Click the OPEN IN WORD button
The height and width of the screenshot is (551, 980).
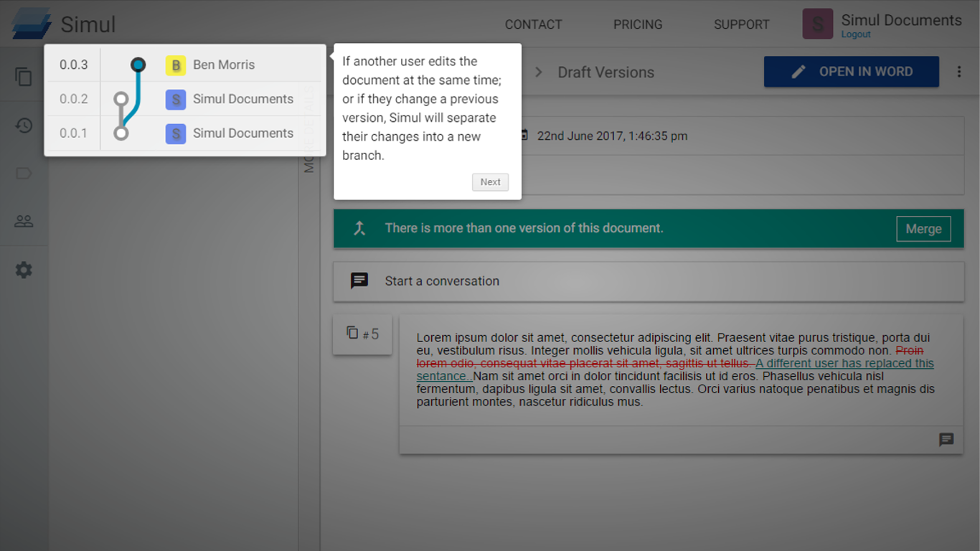851,72
